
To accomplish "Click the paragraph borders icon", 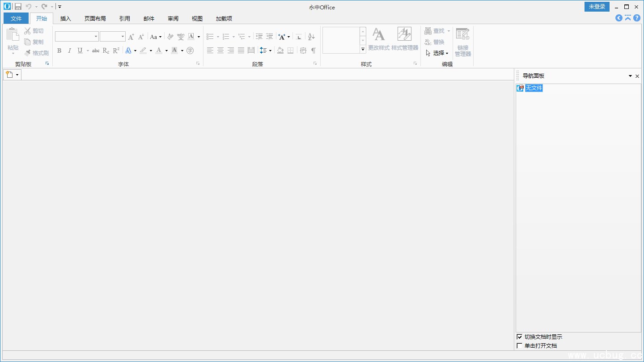I will (x=291, y=51).
